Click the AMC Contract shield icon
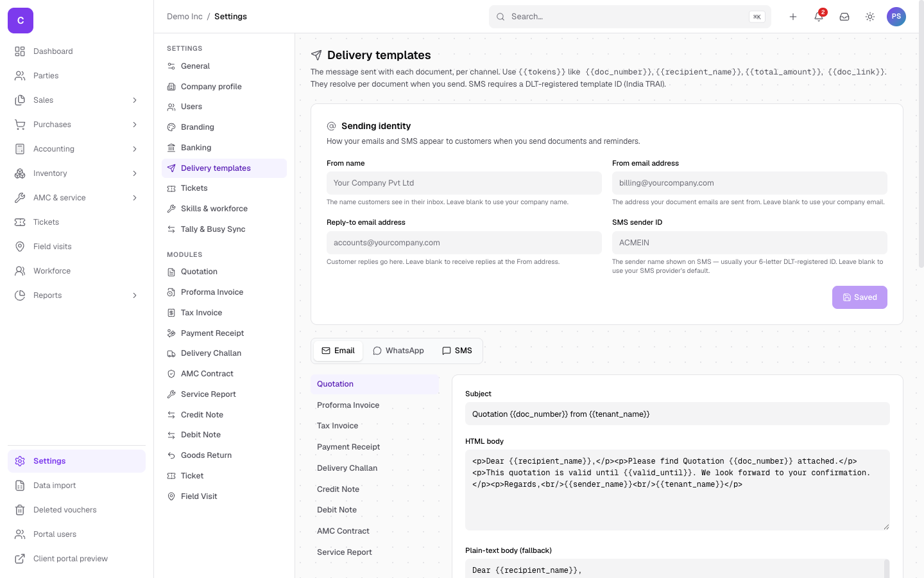 tap(171, 374)
